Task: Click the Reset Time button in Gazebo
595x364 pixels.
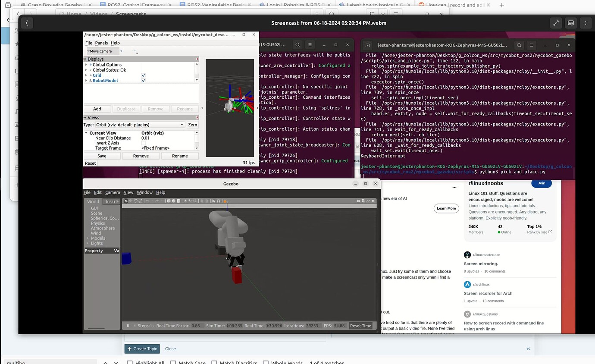Action: click(360, 326)
